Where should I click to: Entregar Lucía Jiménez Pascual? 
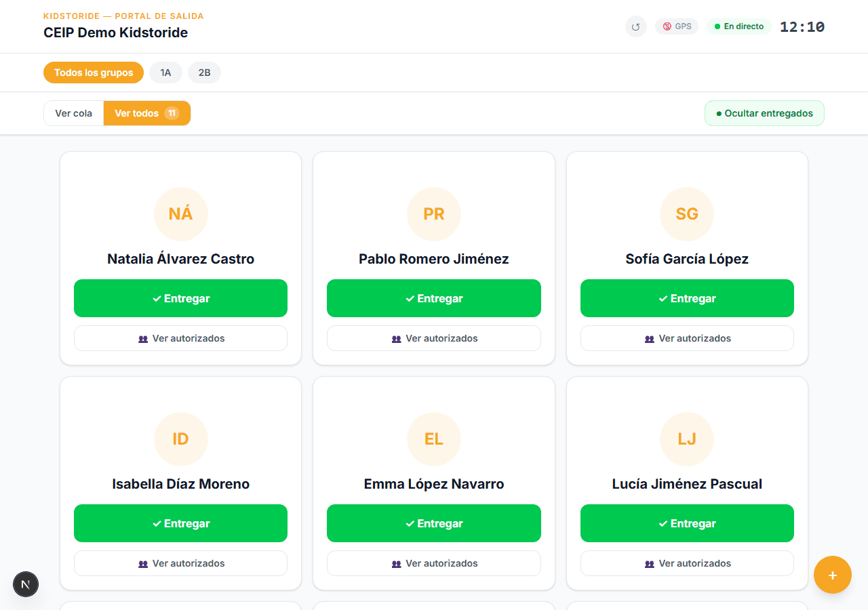[687, 523]
